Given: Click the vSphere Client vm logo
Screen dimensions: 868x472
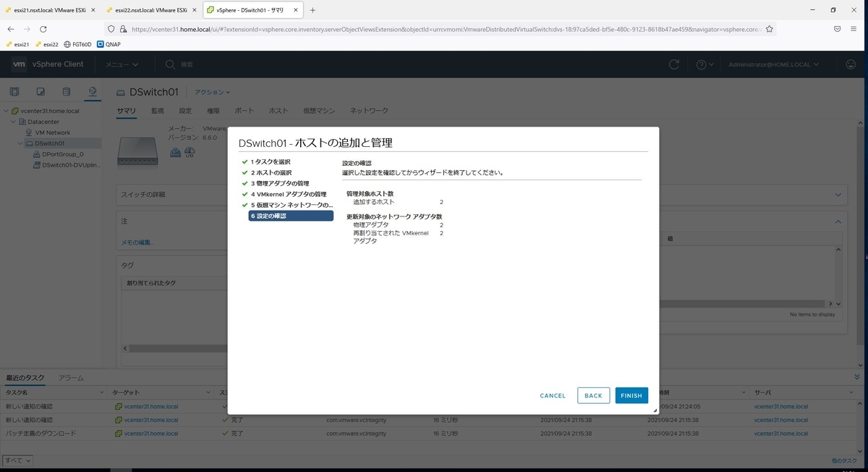Looking at the screenshot, I should point(20,64).
